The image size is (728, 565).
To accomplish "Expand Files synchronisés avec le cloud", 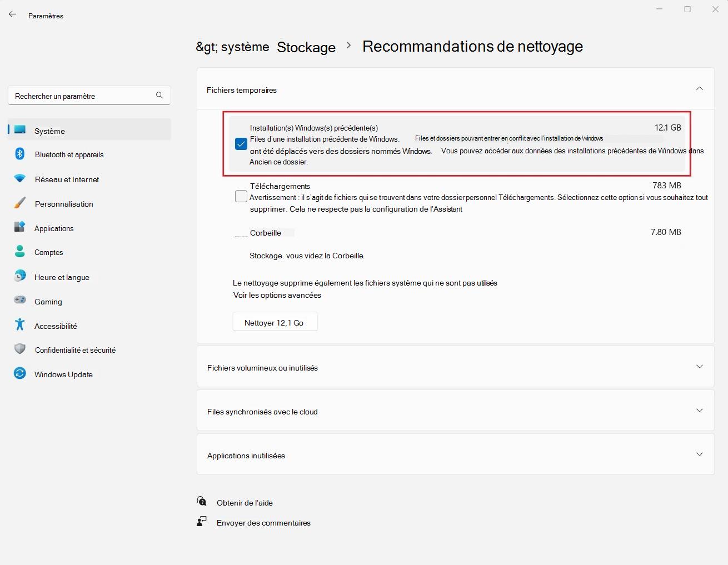I will coord(700,411).
